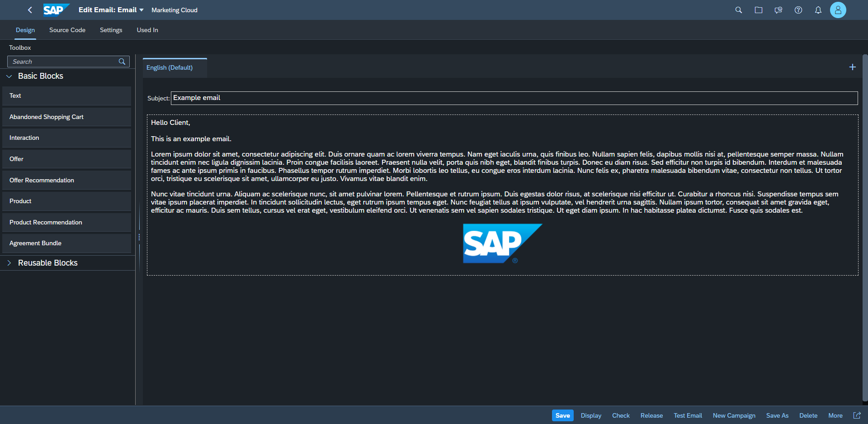Select the Abandoned Shopping Cart block
Viewport: 868px width, 424px height.
66,117
